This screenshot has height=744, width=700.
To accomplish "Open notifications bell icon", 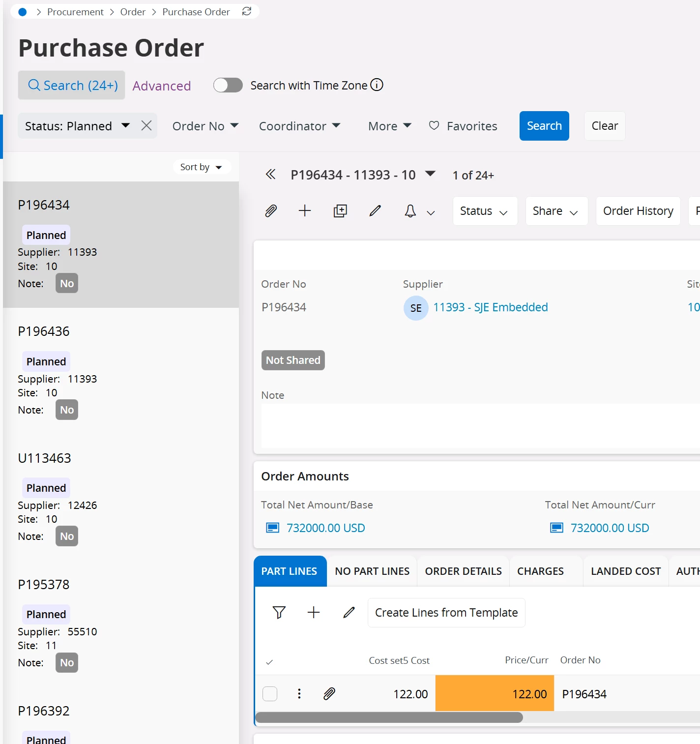I will coord(410,211).
